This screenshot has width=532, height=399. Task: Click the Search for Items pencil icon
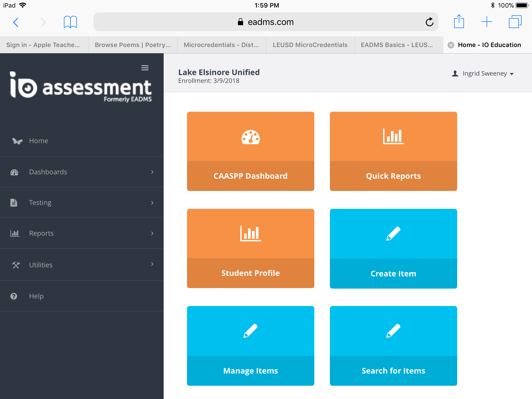pyautogui.click(x=393, y=331)
